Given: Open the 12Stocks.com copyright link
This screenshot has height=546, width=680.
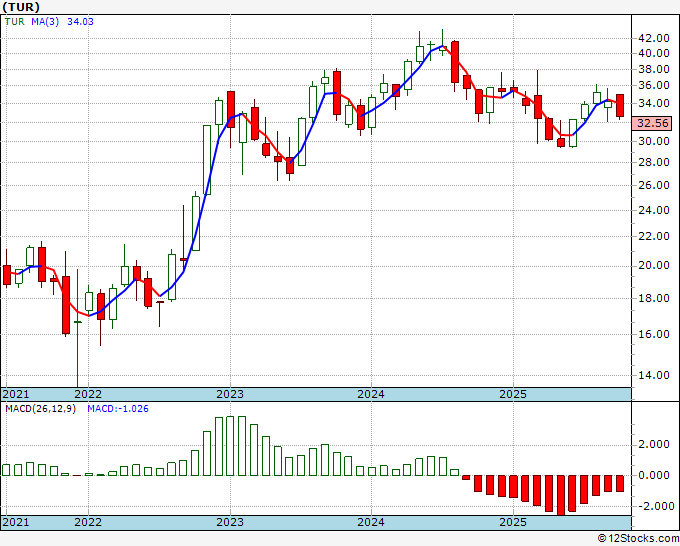Looking at the screenshot, I should pyautogui.click(x=638, y=539).
